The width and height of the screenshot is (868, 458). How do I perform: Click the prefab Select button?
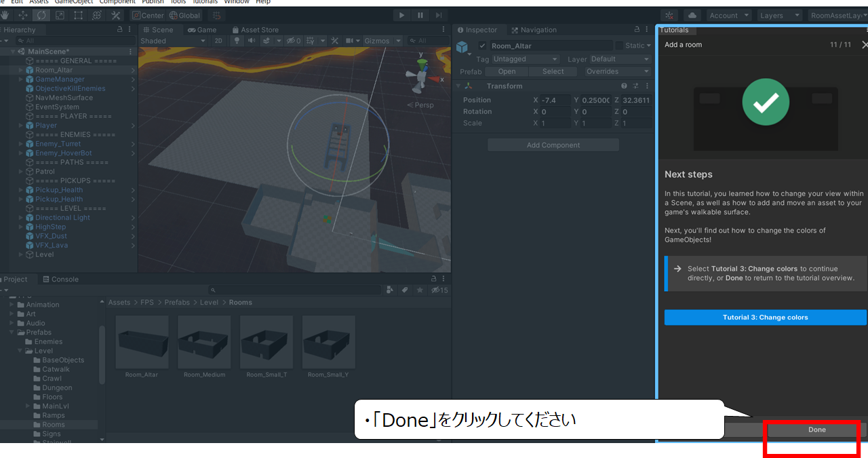pos(553,71)
